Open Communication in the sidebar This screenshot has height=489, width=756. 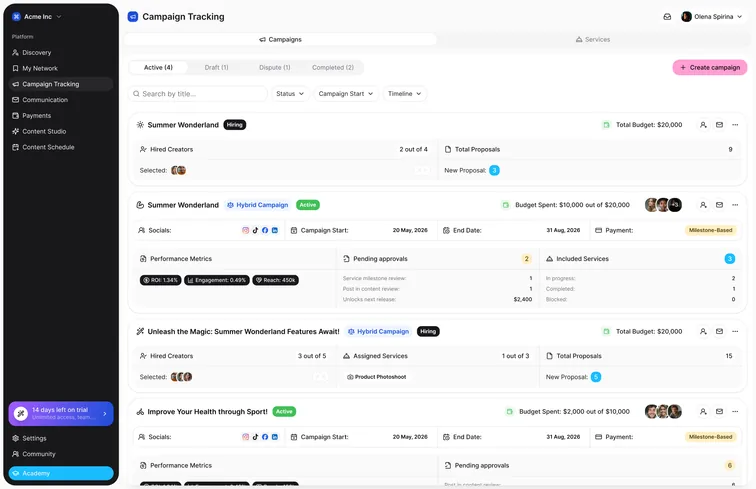[61, 100]
